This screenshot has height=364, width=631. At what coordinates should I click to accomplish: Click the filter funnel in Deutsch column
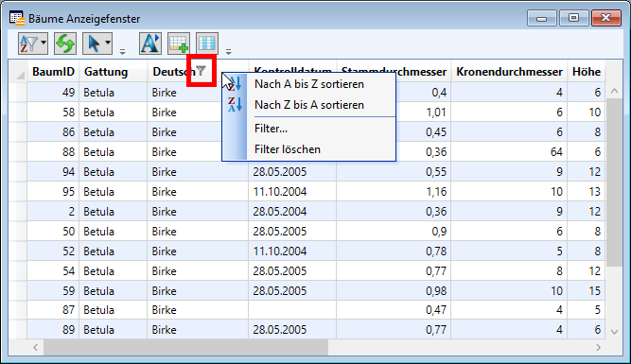(x=201, y=71)
